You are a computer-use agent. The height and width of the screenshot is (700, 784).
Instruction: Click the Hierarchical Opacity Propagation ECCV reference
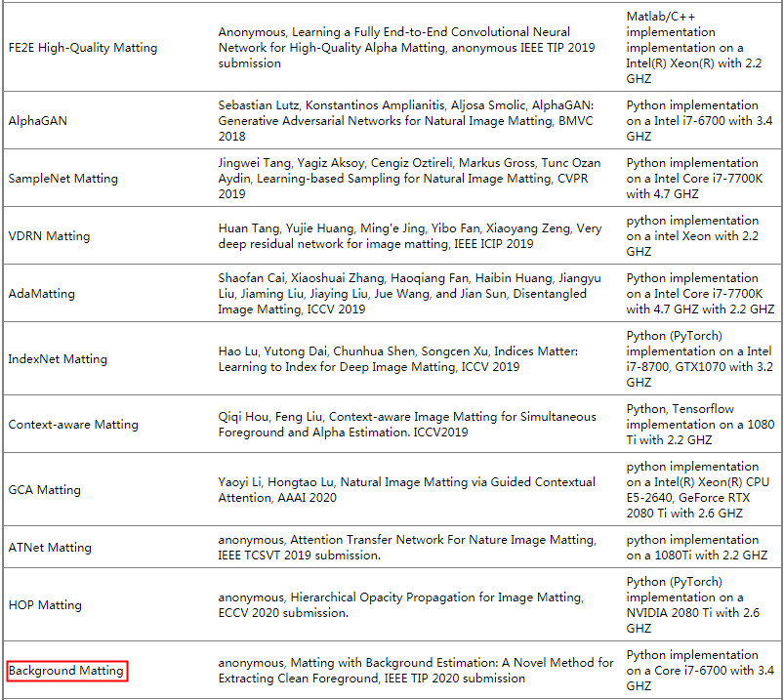tap(401, 604)
